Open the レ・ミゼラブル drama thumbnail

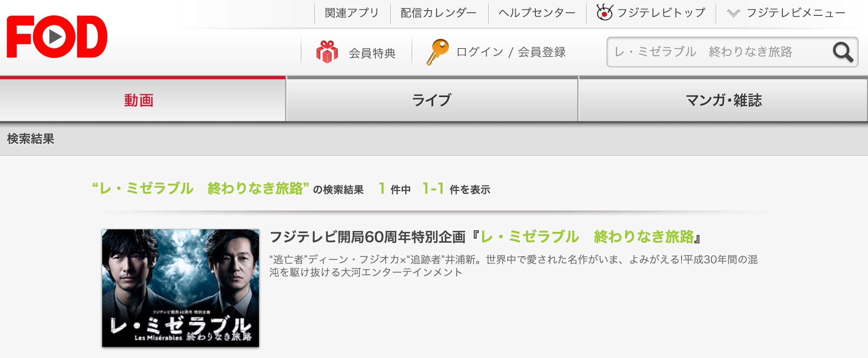click(x=181, y=288)
